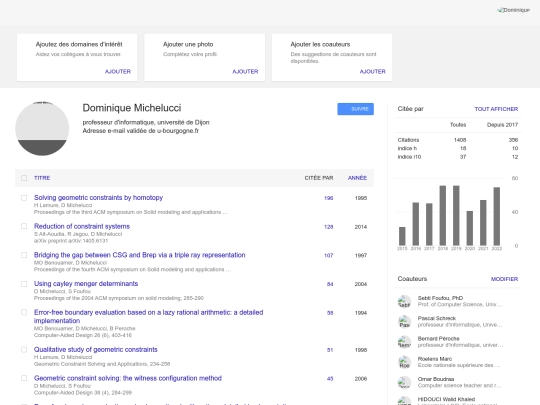Sort articles by ANNÉE column header
This screenshot has width=540, height=405.
point(357,178)
